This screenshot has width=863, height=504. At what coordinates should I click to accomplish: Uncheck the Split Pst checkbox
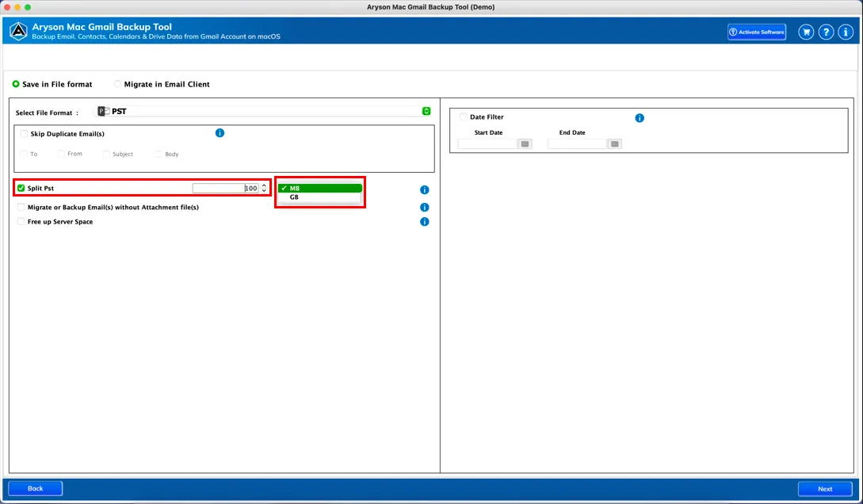point(21,188)
